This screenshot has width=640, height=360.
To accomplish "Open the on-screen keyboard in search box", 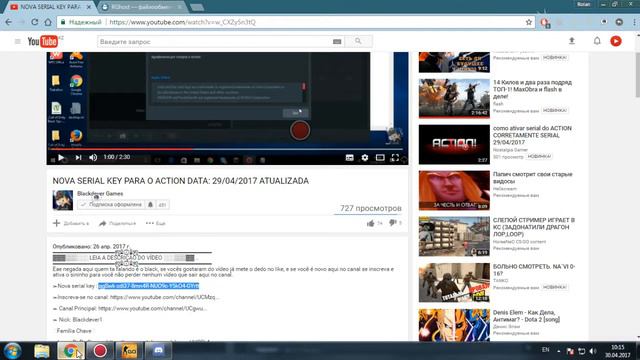I will 337,41.
